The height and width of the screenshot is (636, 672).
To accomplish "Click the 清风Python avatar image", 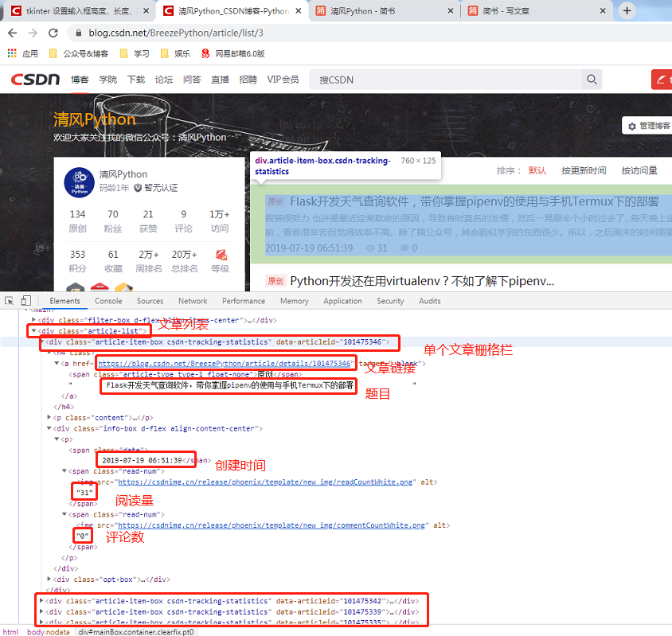I will 80,182.
